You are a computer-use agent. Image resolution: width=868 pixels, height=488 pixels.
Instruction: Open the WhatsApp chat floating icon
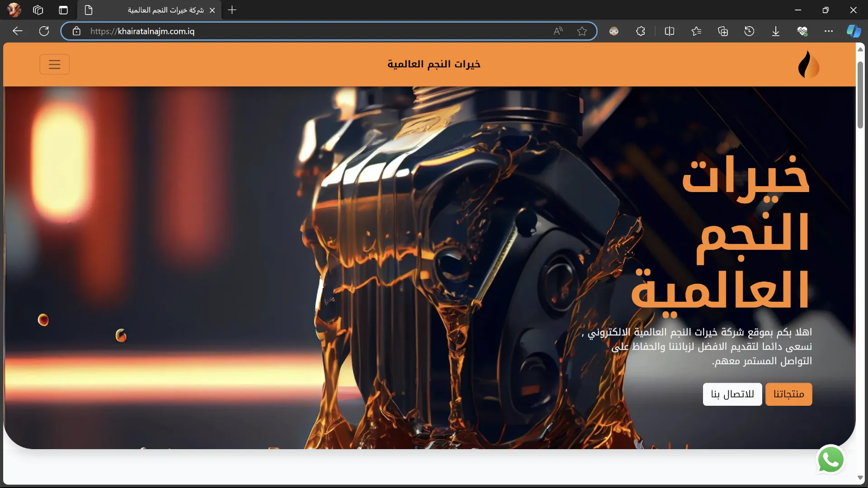[x=830, y=460]
